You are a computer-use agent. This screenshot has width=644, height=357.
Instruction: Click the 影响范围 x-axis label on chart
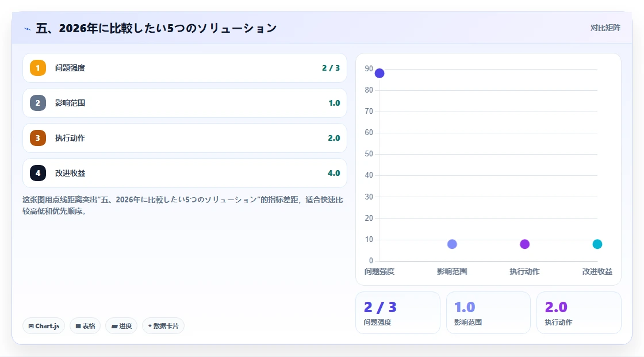[452, 271]
